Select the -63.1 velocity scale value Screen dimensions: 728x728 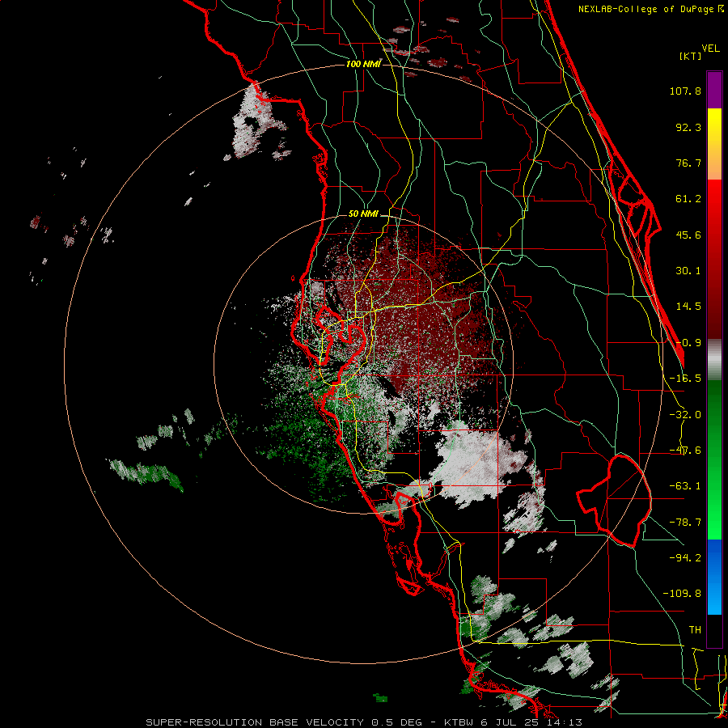[x=685, y=486]
